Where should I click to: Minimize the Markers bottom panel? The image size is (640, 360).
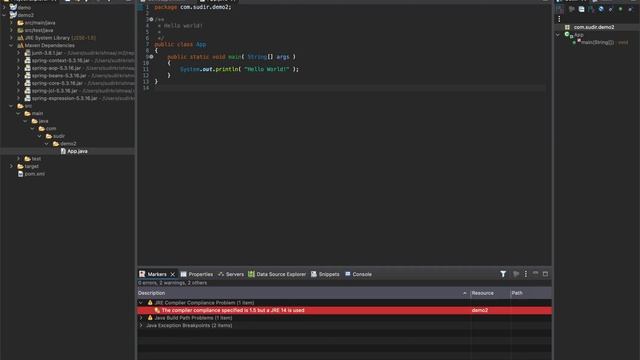[535, 273]
